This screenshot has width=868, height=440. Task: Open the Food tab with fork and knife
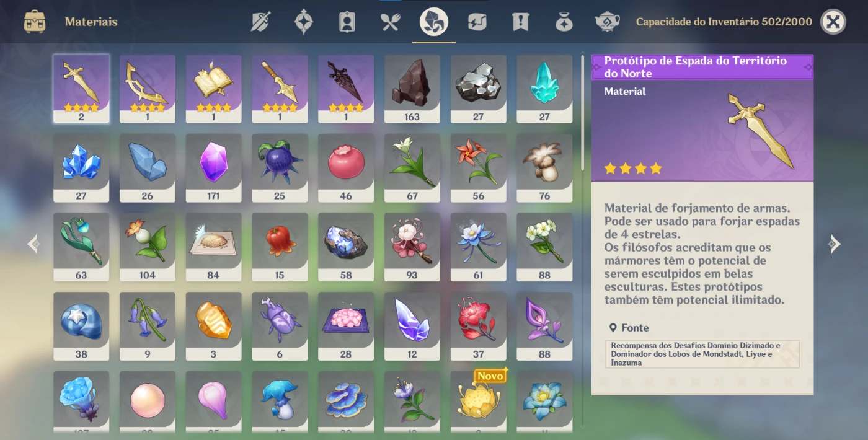[x=391, y=22]
